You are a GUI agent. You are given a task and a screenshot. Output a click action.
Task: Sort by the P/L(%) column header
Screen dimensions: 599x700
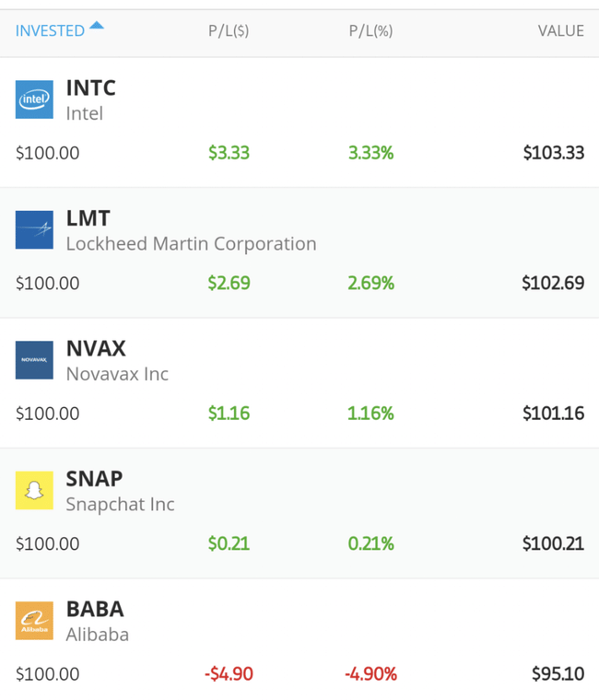(370, 30)
